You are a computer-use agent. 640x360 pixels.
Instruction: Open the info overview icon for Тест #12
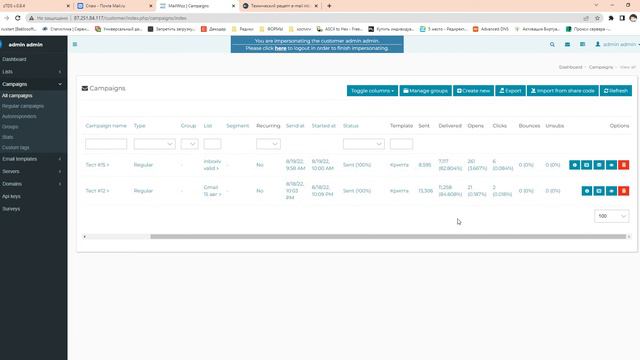587,191
